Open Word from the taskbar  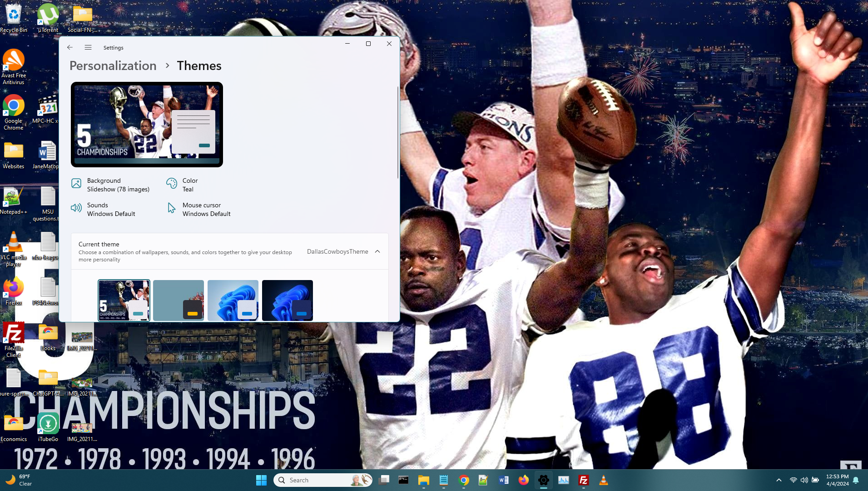(x=504, y=480)
